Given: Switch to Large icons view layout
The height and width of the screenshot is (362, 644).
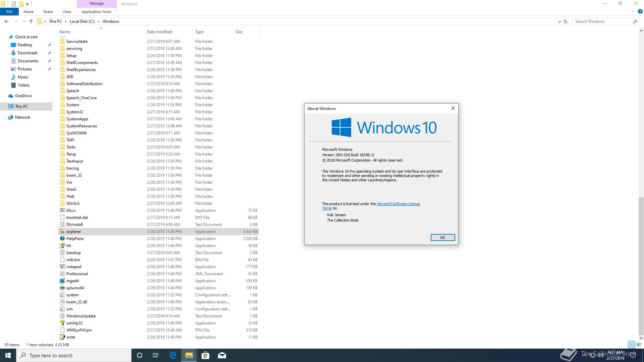Looking at the screenshot, I should click(x=639, y=345).
